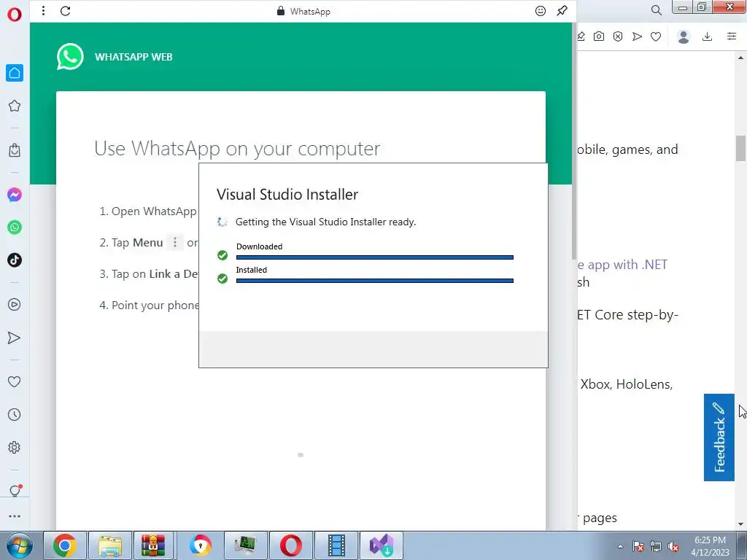Click the scrollbar down arrow on the page
This screenshot has width=747, height=560.
tap(740, 524)
